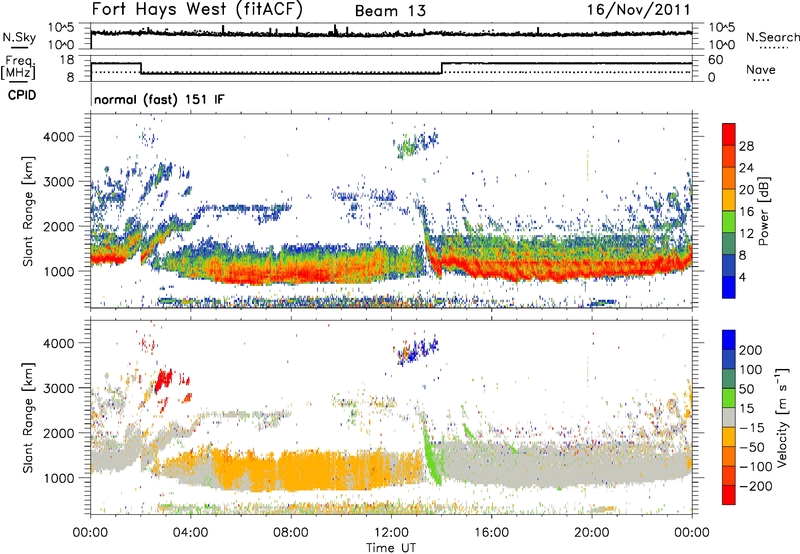Click the 'normal (fast) 151 IF' text
Image resolution: width=800 pixels, height=554 pixels.
(159, 99)
